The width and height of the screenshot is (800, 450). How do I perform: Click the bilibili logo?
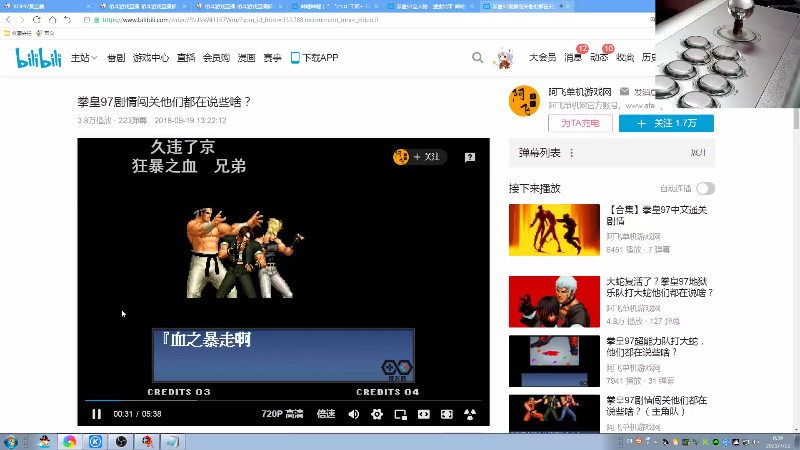[x=38, y=58]
